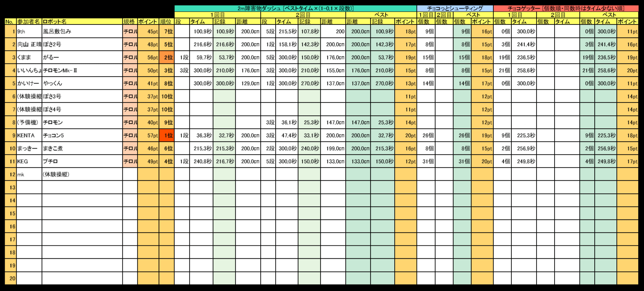Screen dimensions: 644x291
Task: Select robot name cell 'まきこ煮'
Action: click(82, 148)
